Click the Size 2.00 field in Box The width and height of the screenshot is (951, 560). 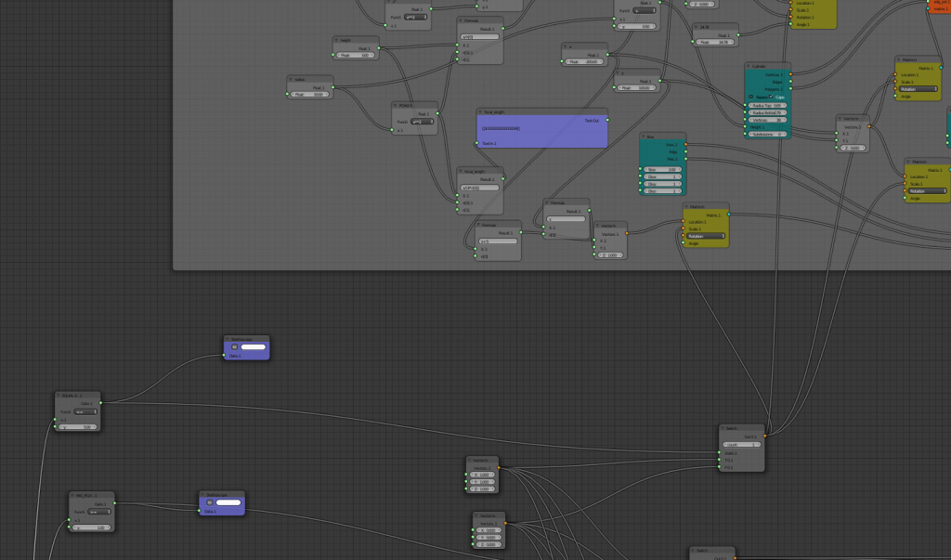point(662,169)
